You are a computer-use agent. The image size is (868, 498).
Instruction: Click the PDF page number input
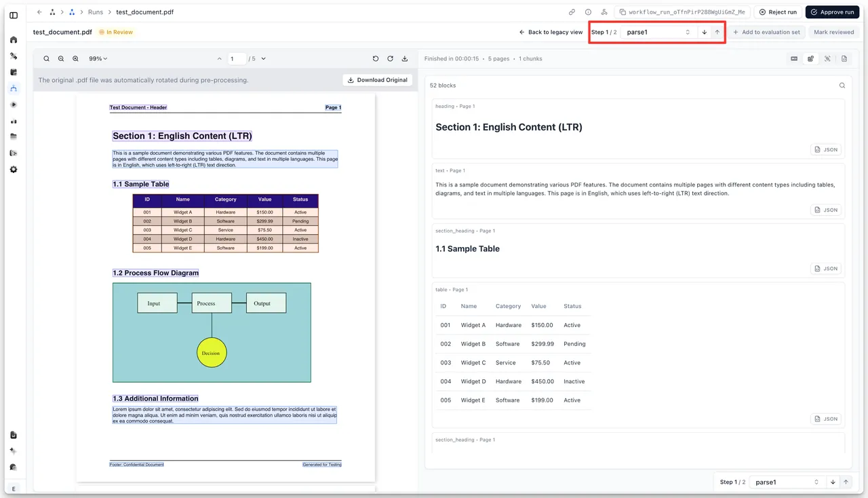tap(237, 59)
